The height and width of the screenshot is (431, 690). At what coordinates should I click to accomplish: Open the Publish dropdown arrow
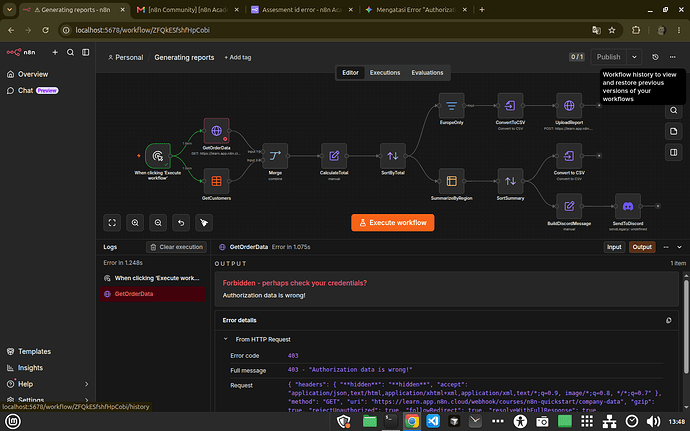click(634, 57)
